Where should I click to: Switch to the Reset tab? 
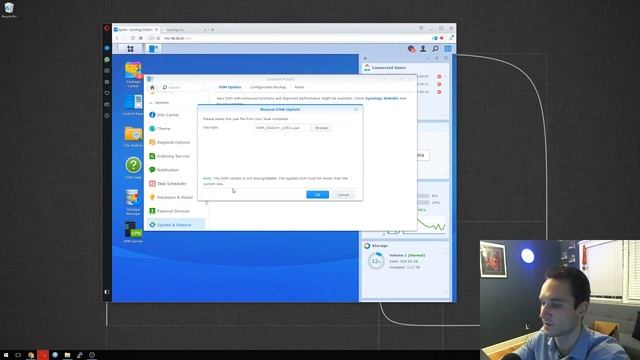299,87
